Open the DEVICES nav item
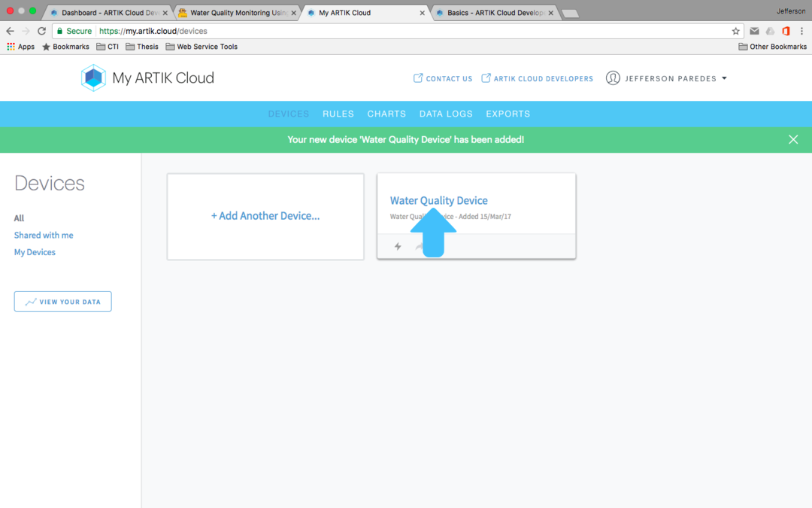 tap(289, 114)
